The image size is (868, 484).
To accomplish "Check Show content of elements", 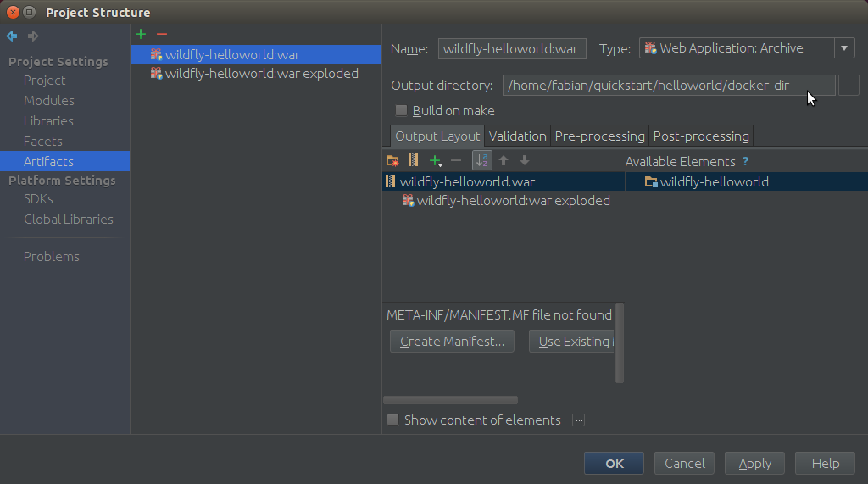I will pos(393,420).
